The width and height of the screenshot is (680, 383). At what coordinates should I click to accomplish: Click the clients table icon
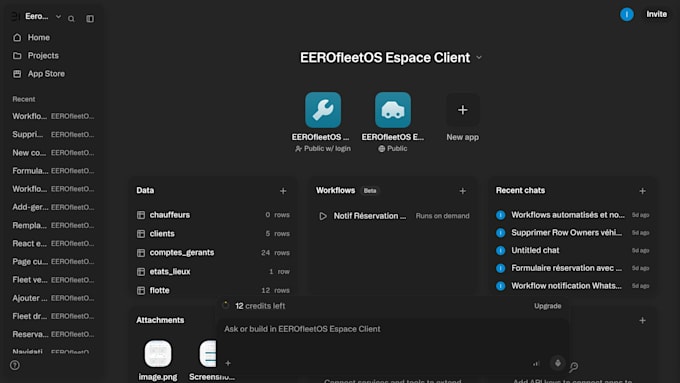tap(141, 234)
